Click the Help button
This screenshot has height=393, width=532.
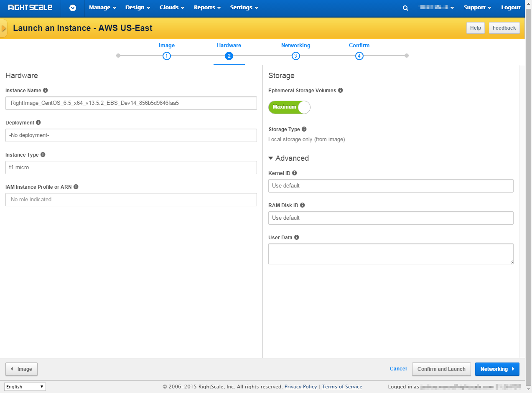click(x=476, y=28)
